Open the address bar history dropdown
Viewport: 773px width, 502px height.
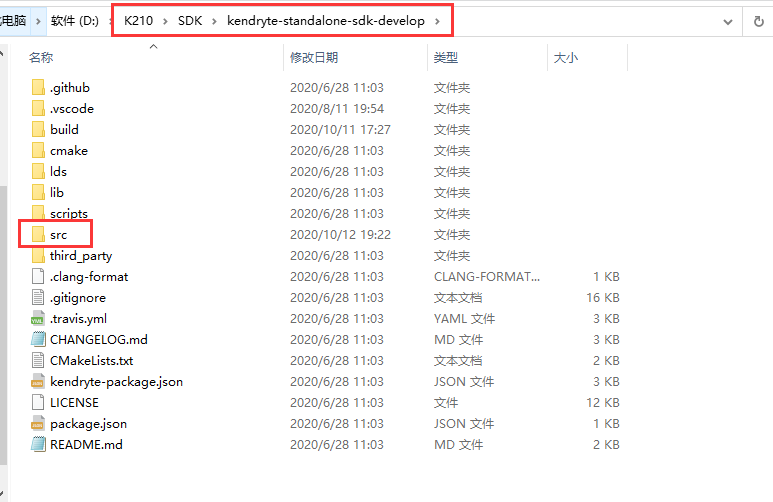click(728, 22)
